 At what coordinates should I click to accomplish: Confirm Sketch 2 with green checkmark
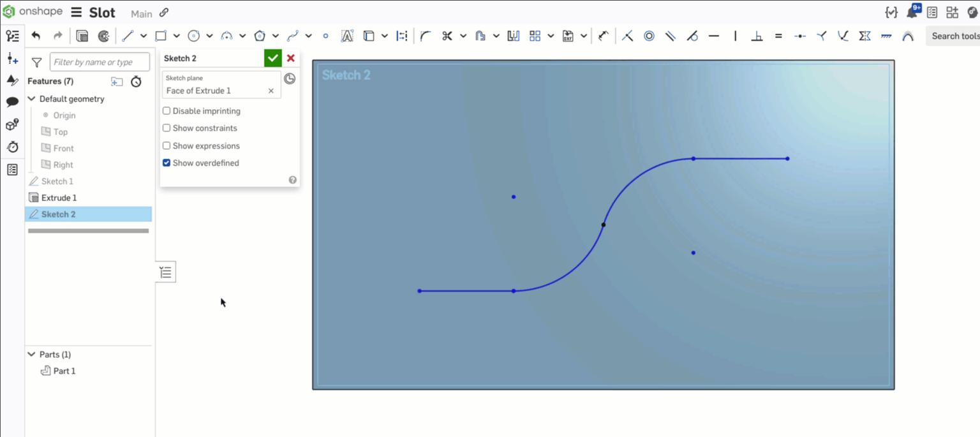click(272, 57)
